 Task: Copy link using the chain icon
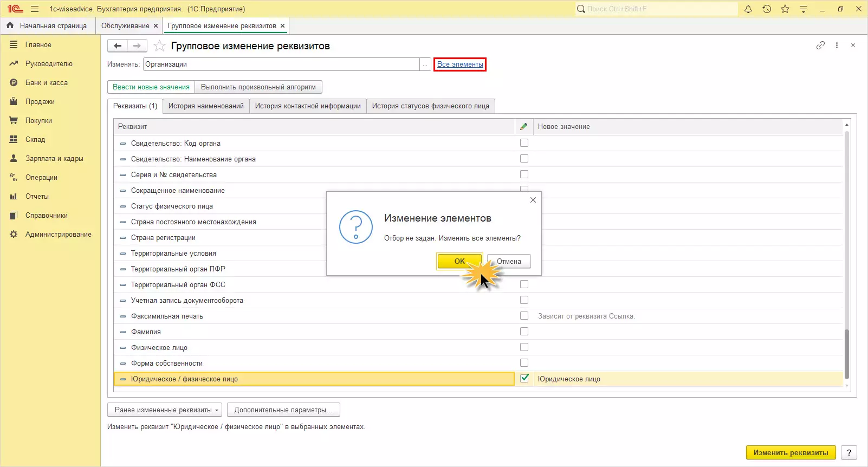tap(820, 46)
